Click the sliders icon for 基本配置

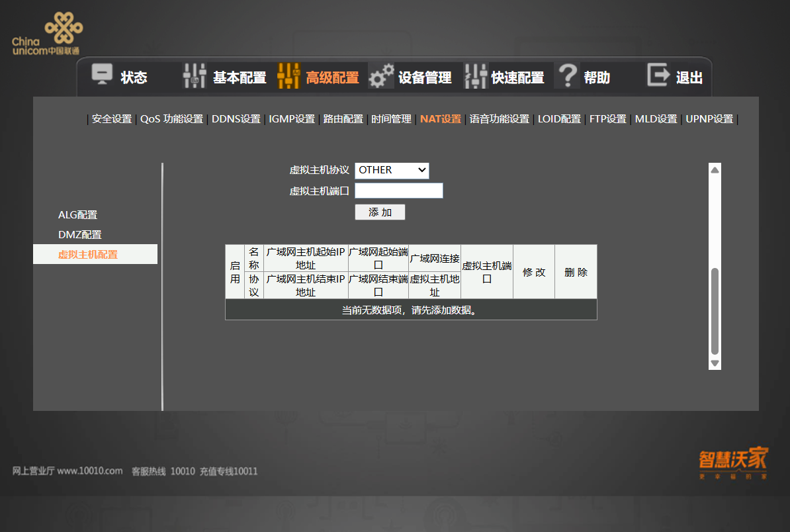click(195, 76)
